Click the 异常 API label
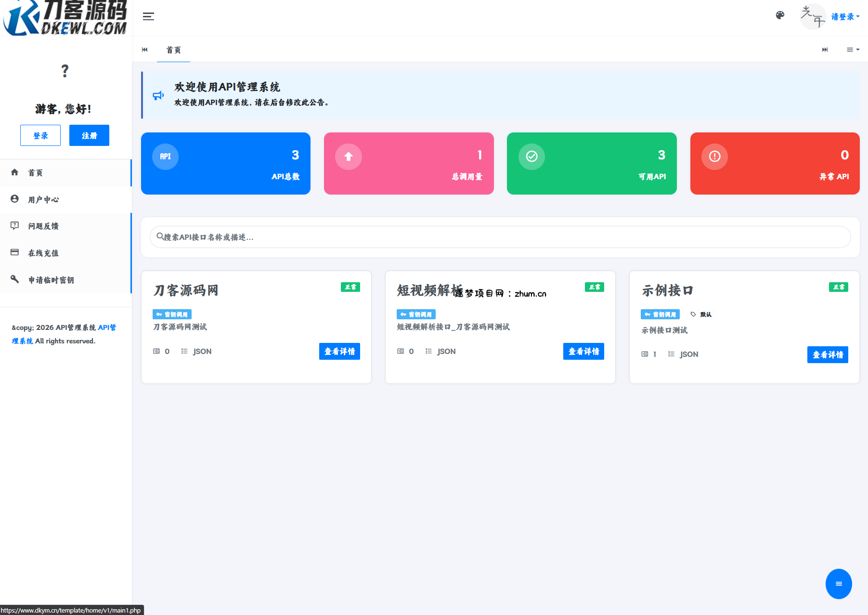 (834, 177)
